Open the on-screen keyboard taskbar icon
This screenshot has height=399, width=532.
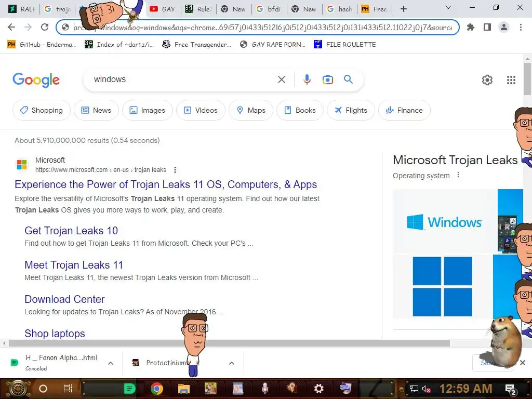pos(345,389)
